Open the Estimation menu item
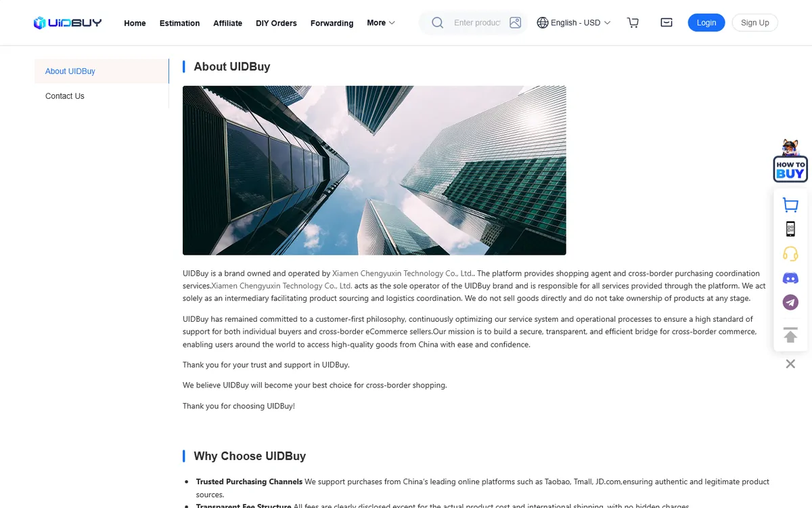The height and width of the screenshot is (508, 812). coord(179,23)
